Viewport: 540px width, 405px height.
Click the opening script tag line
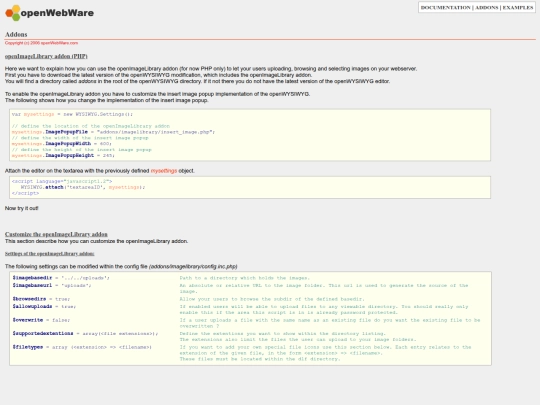point(62,181)
